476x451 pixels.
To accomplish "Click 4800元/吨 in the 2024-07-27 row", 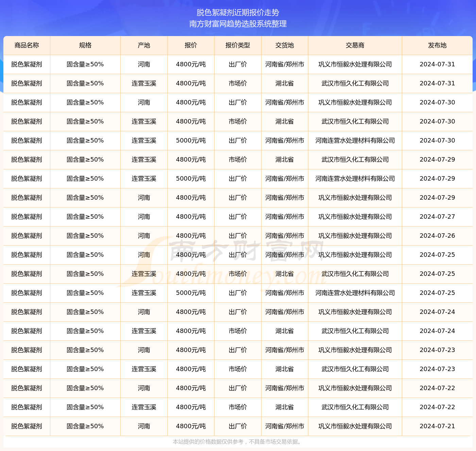I will coord(191,217).
